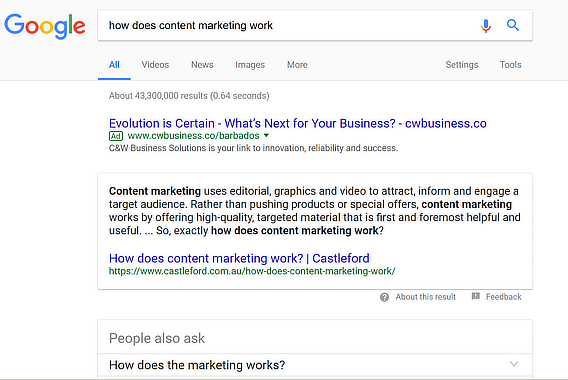Open the search Tools menu
The image size is (568, 380).
(510, 65)
